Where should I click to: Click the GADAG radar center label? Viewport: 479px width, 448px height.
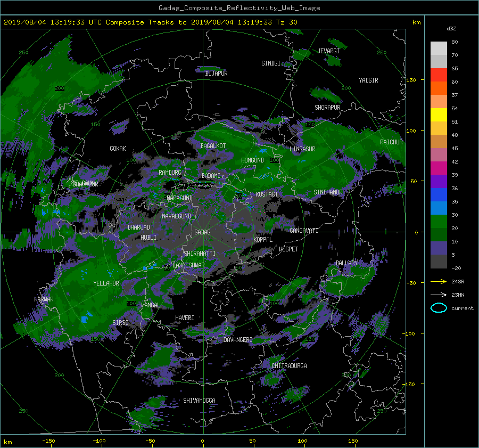202,232
